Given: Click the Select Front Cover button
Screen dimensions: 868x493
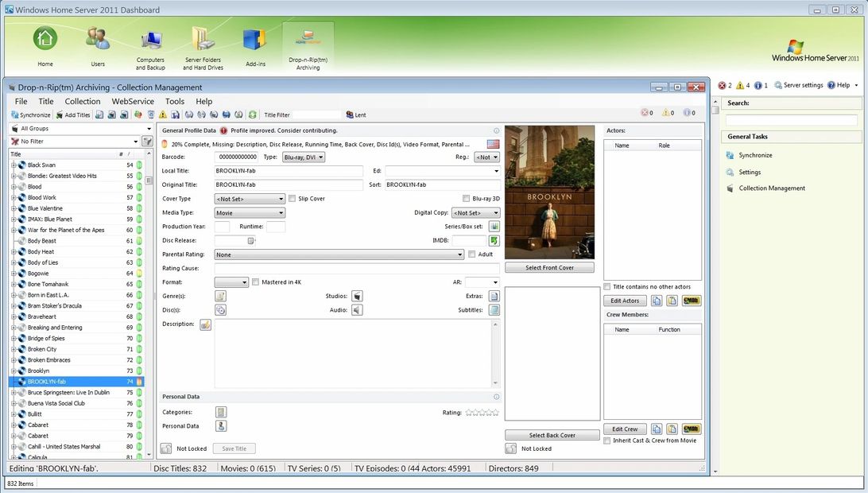Looking at the screenshot, I should tap(549, 268).
